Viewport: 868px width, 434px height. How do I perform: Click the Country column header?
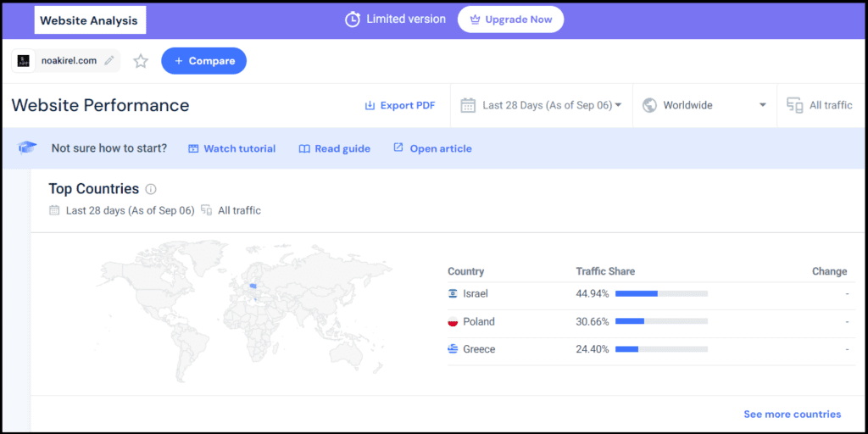point(465,271)
